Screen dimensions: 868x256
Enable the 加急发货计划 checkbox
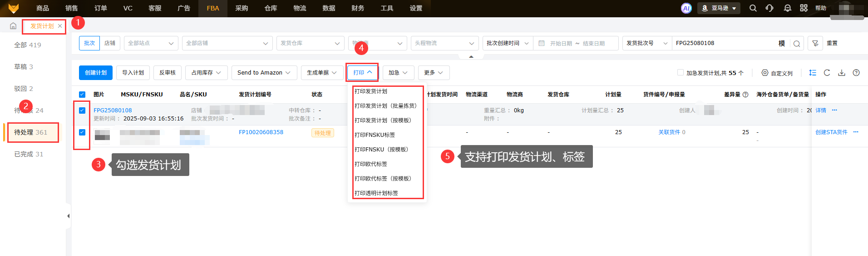coord(680,73)
